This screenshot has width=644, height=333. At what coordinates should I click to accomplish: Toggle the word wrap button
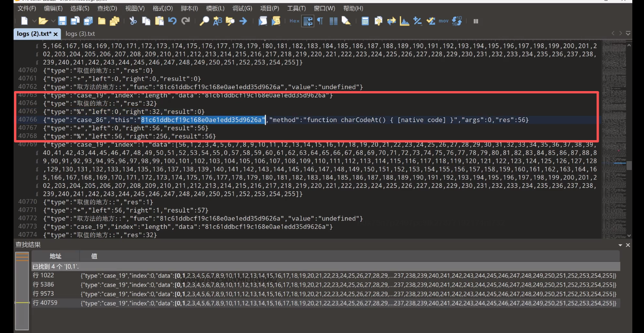click(x=307, y=21)
